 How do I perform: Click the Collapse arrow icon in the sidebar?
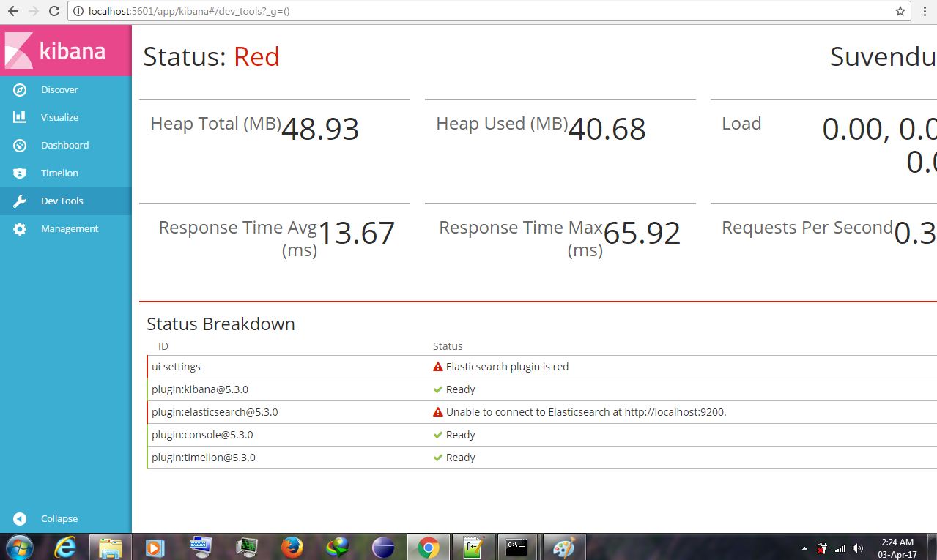[x=20, y=518]
